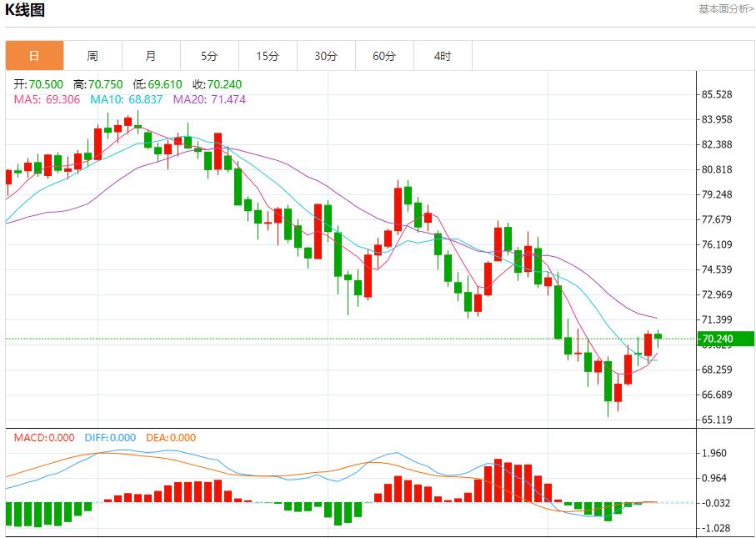The width and height of the screenshot is (756, 538).
Task: Open the 4时 four-hour tab
Action: [x=443, y=56]
